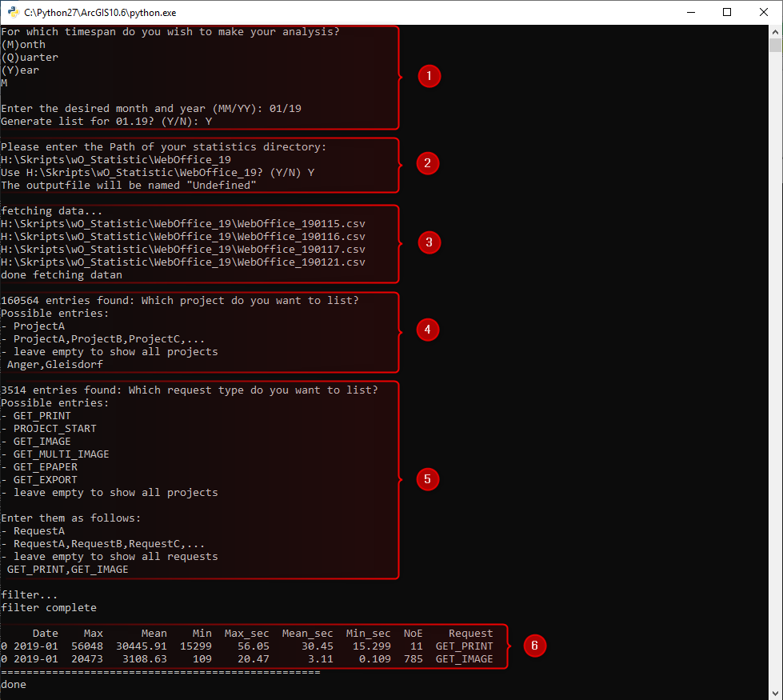
Task: Click the scrollbar up arrow
Action: [774, 31]
